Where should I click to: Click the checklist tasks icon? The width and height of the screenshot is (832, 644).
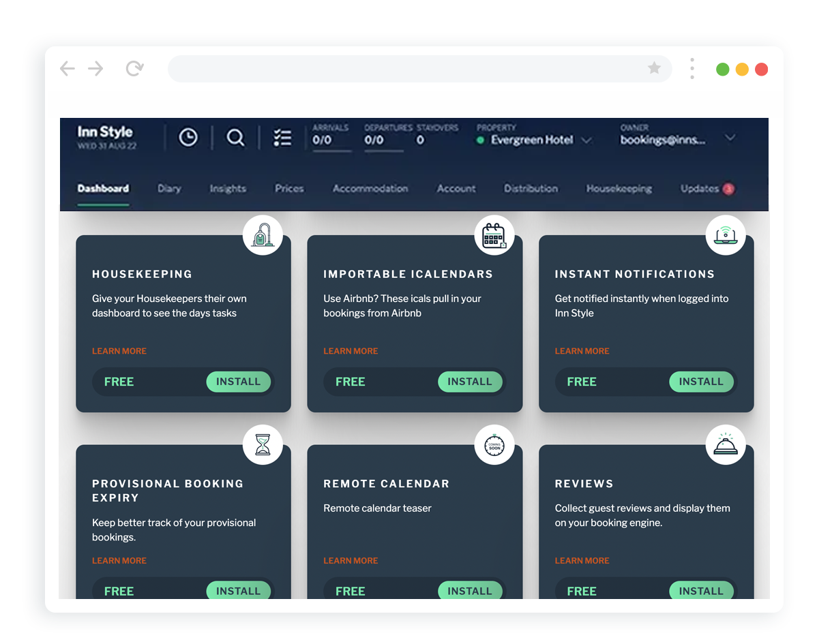click(x=282, y=138)
